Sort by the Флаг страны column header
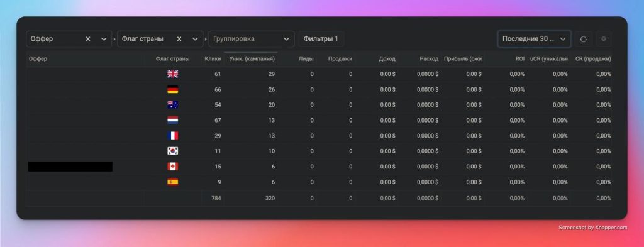The image size is (644, 247). point(172,59)
